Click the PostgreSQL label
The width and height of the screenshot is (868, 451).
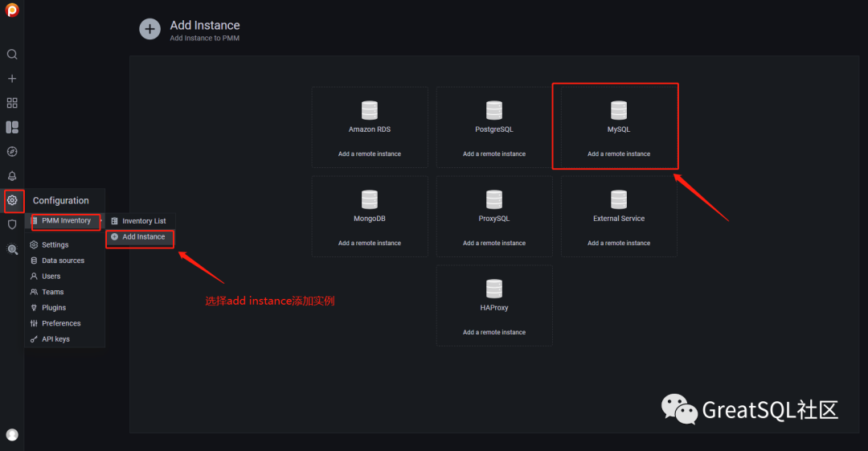point(493,129)
